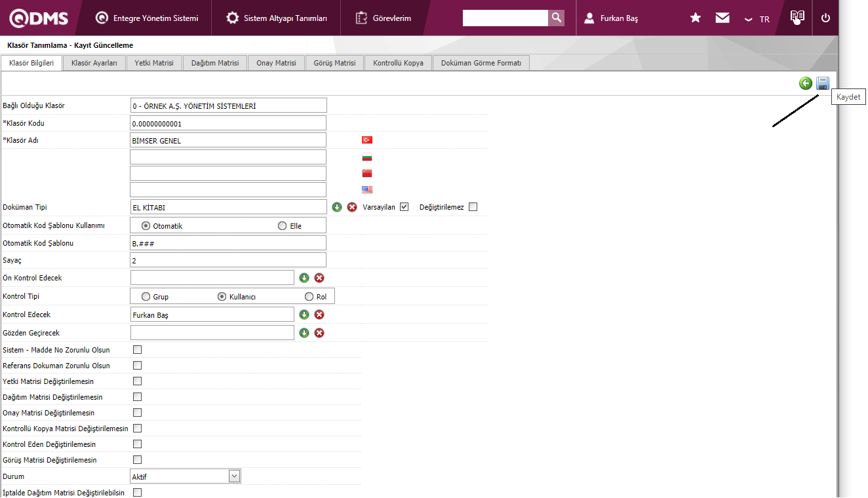Click the Bağlı Olduğu Klasör field
This screenshot has height=498, width=868.
[x=228, y=105]
